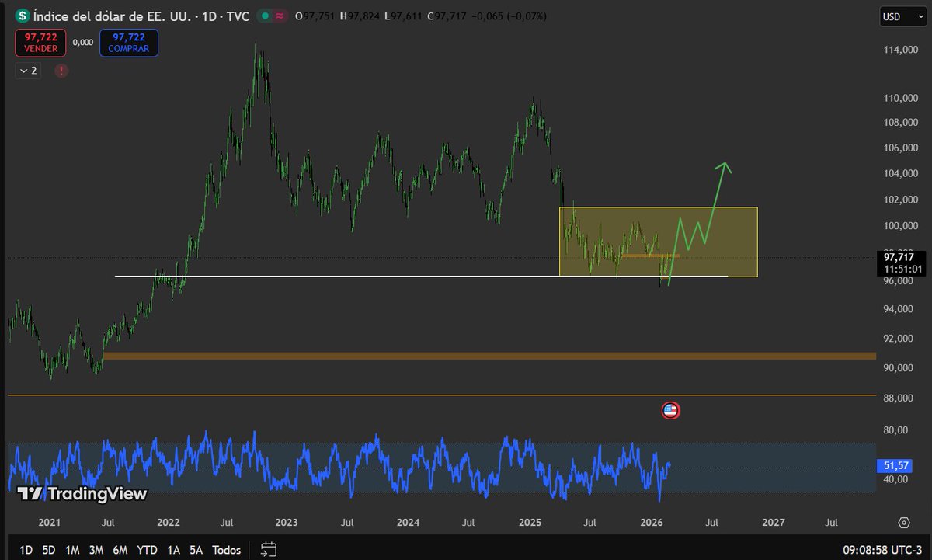
Task: Open the date range calendar icon
Action: coord(269,549)
